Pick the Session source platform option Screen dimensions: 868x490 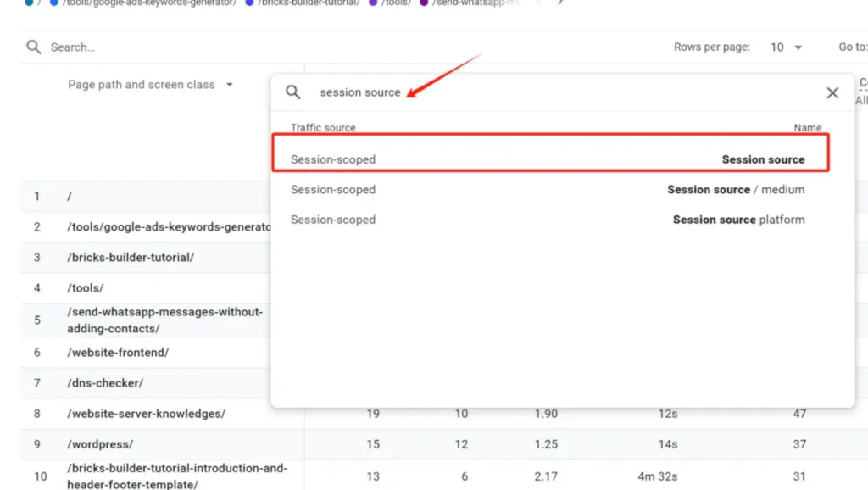point(549,220)
